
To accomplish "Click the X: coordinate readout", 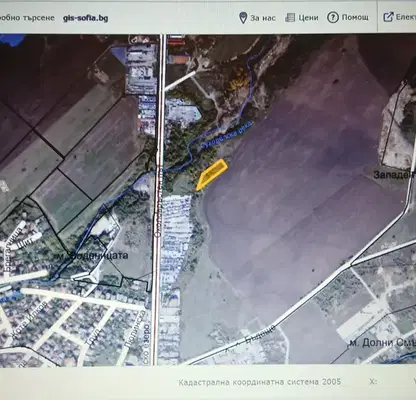I will click(x=373, y=382).
